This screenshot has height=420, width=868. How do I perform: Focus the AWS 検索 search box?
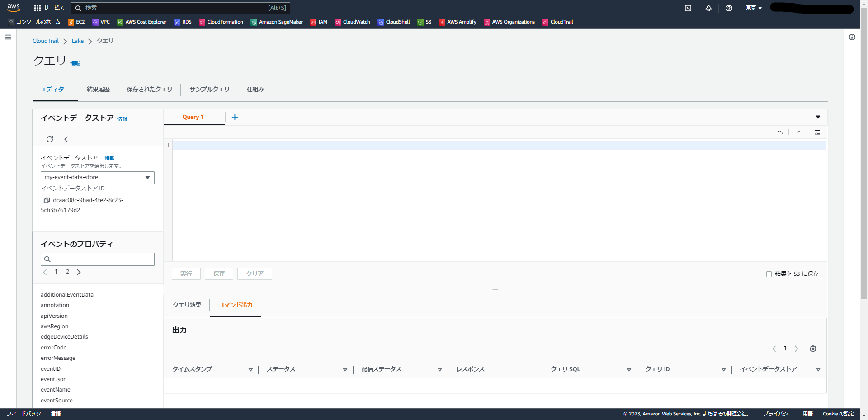pyautogui.click(x=180, y=8)
